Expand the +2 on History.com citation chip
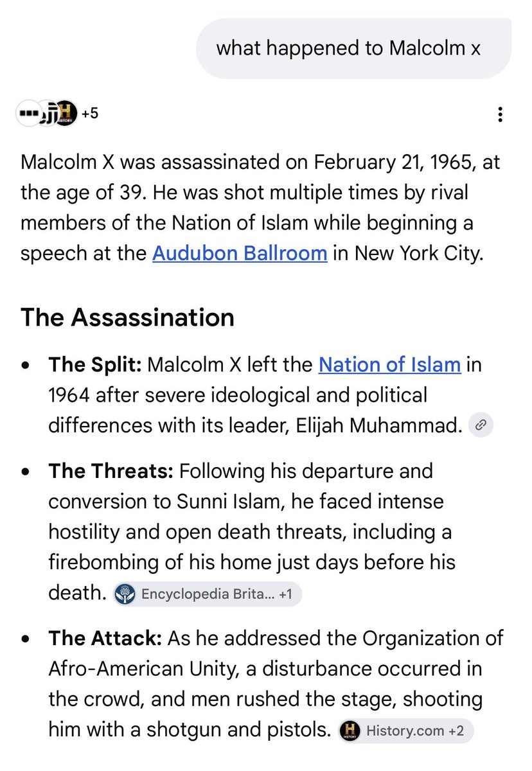The image size is (532, 771). (456, 731)
